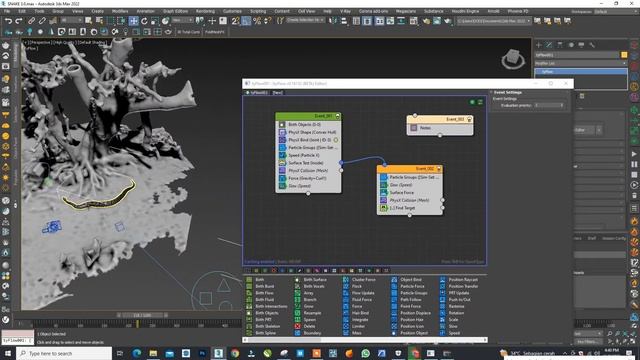Open Windows Start menu
Viewport: 640px width, 360px height.
(x=8, y=353)
